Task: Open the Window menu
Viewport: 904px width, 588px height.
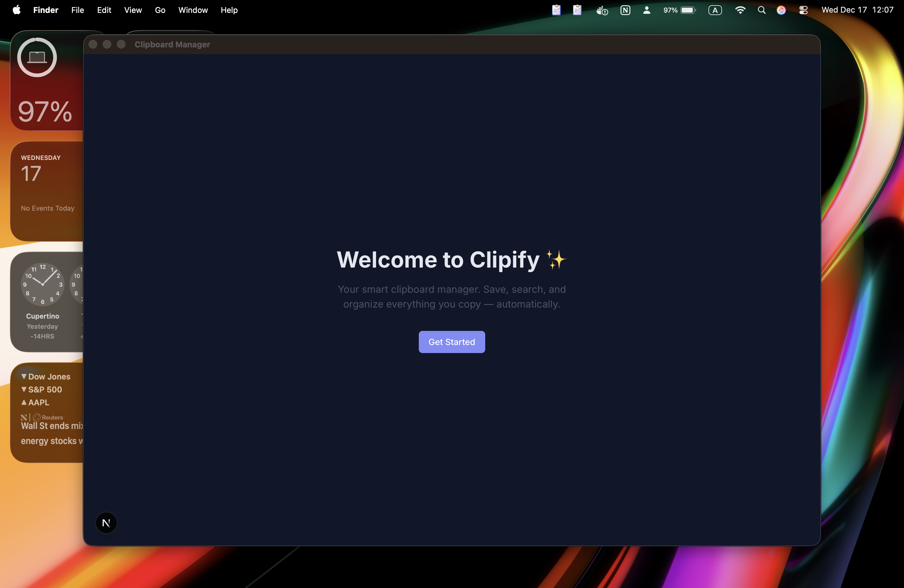Action: click(192, 10)
